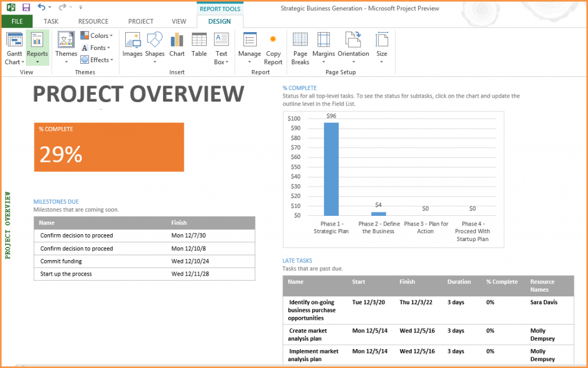Insert a Text Box
Screen dimensions: 588x368
click(221, 49)
